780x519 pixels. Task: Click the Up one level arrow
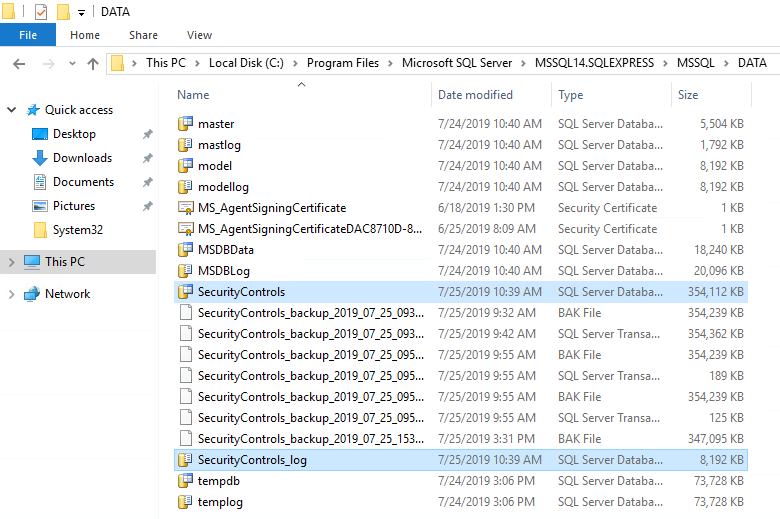point(93,63)
